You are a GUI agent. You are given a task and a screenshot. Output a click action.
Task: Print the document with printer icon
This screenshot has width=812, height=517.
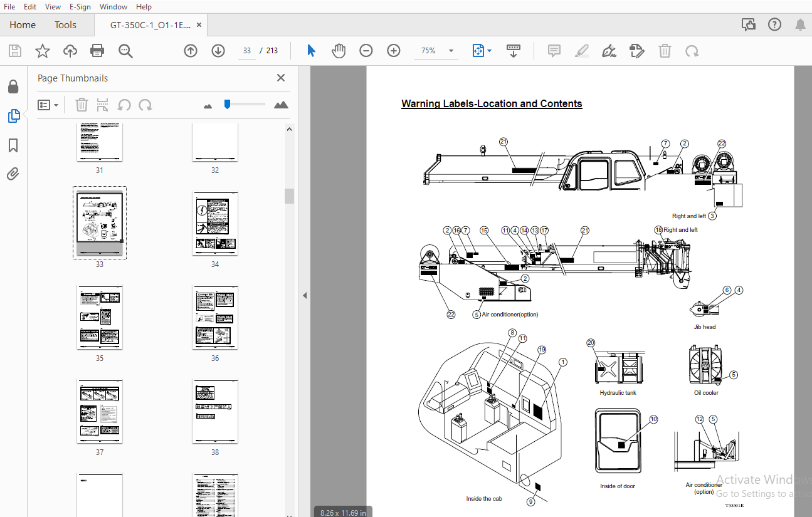pyautogui.click(x=97, y=51)
